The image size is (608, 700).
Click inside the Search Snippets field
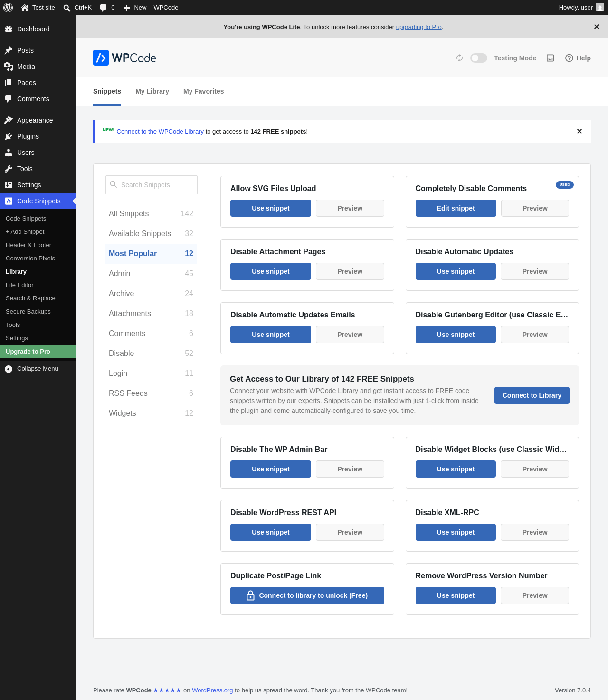[x=152, y=185]
